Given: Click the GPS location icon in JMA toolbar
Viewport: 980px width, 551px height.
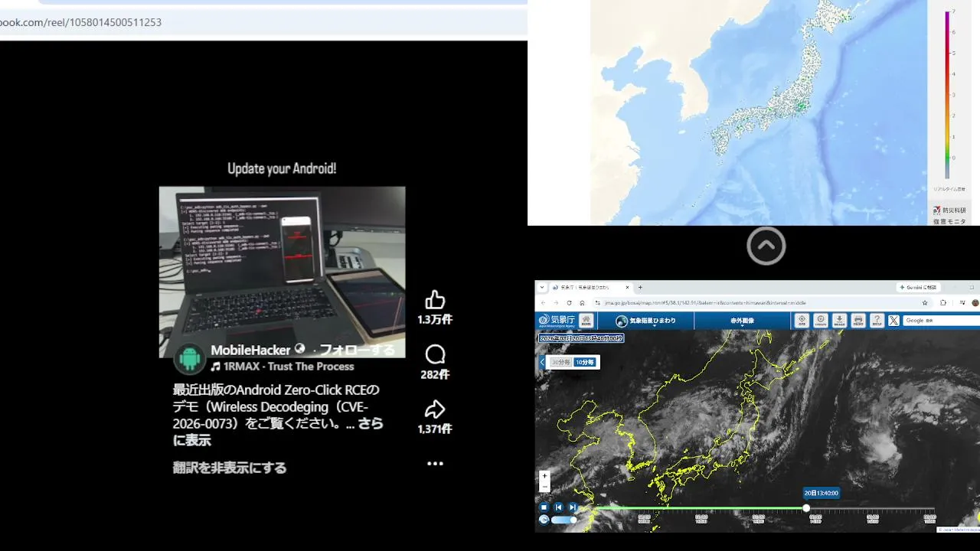Looking at the screenshot, I should (x=802, y=321).
